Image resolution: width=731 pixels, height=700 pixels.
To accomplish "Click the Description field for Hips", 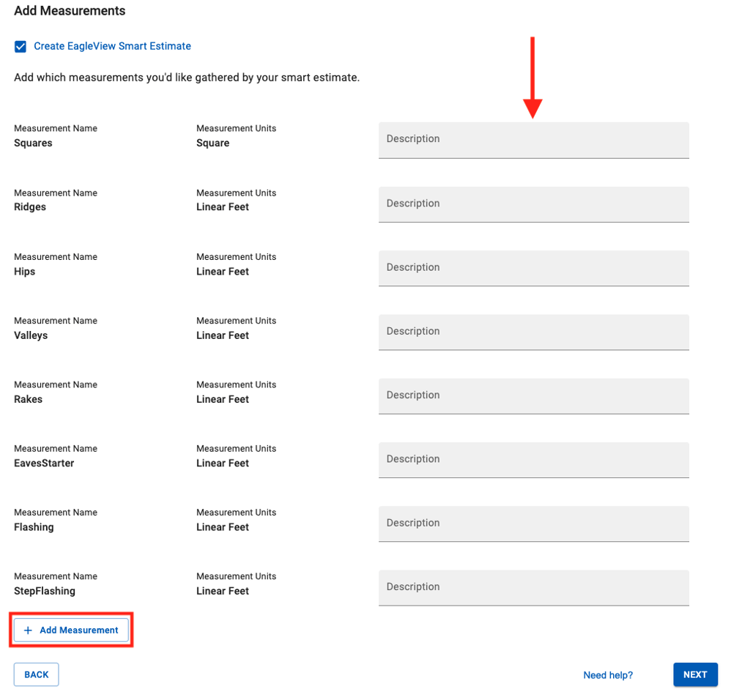I will [533, 268].
